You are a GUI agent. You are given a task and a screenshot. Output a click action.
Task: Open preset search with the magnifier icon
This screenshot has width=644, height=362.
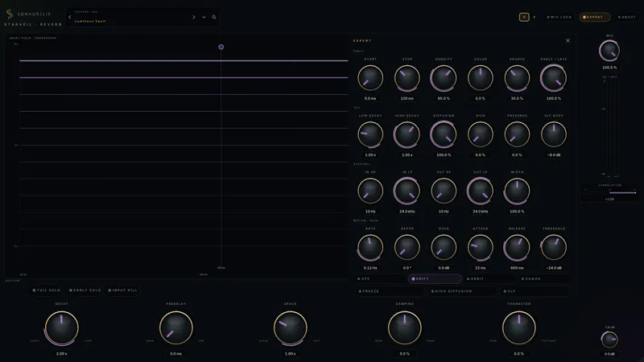coord(214,17)
